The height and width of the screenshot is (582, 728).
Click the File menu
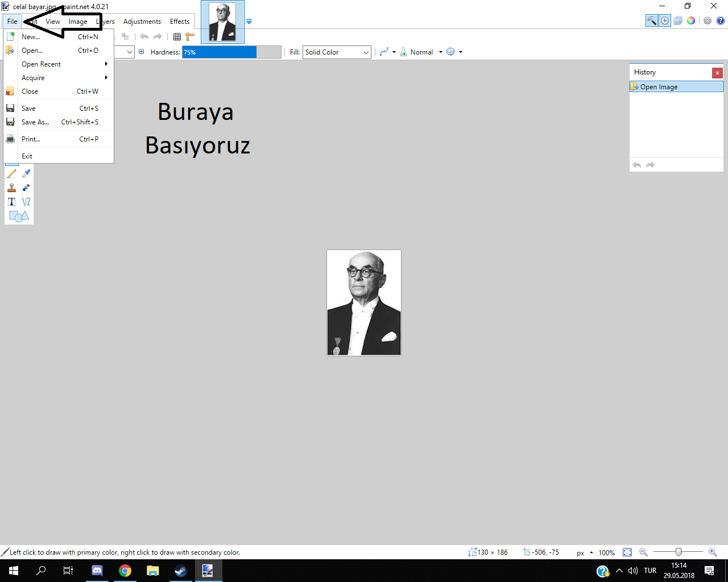point(12,22)
